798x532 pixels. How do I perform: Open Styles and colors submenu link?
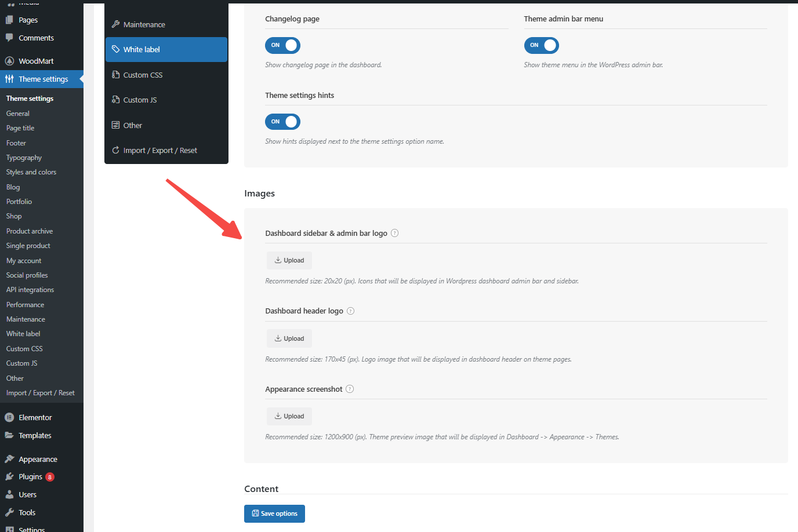pos(31,172)
